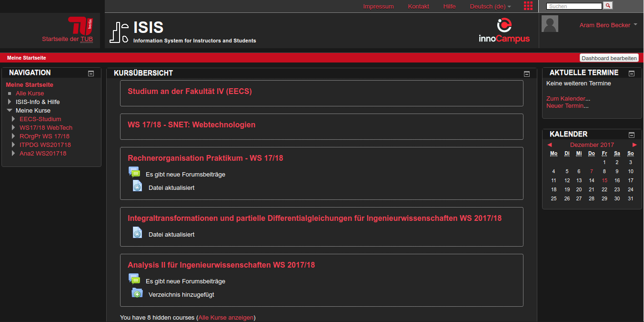This screenshot has height=322, width=644.
Task: Open Integraltransformationen und partielle Differentialgleichungen course
Action: pos(314,218)
